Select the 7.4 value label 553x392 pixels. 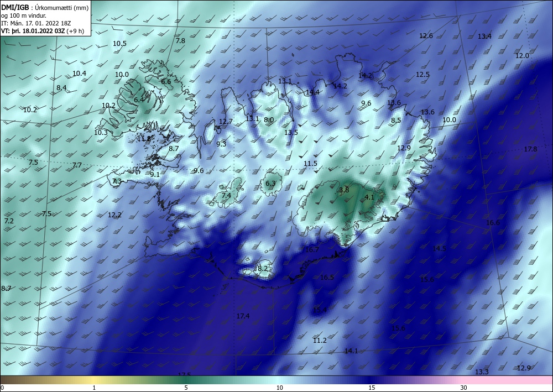[226, 195]
